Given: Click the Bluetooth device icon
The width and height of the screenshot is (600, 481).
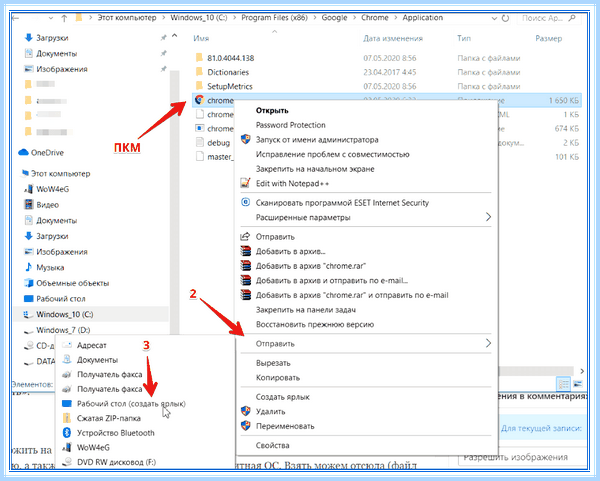Looking at the screenshot, I should pyautogui.click(x=67, y=432).
